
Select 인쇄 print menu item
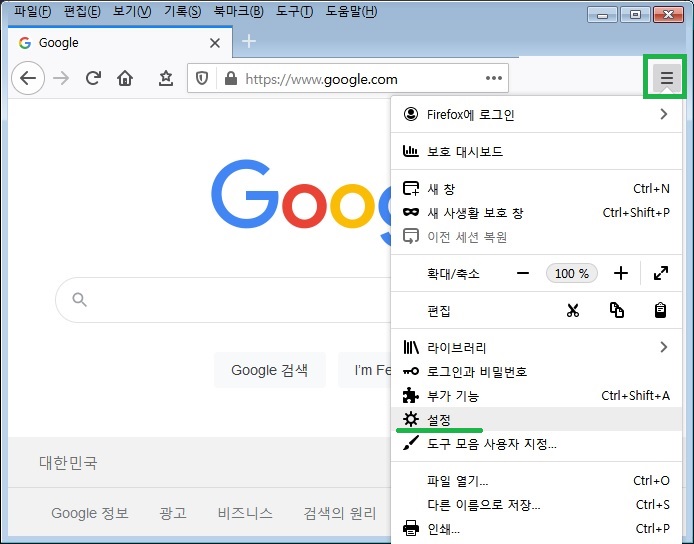(x=536, y=528)
